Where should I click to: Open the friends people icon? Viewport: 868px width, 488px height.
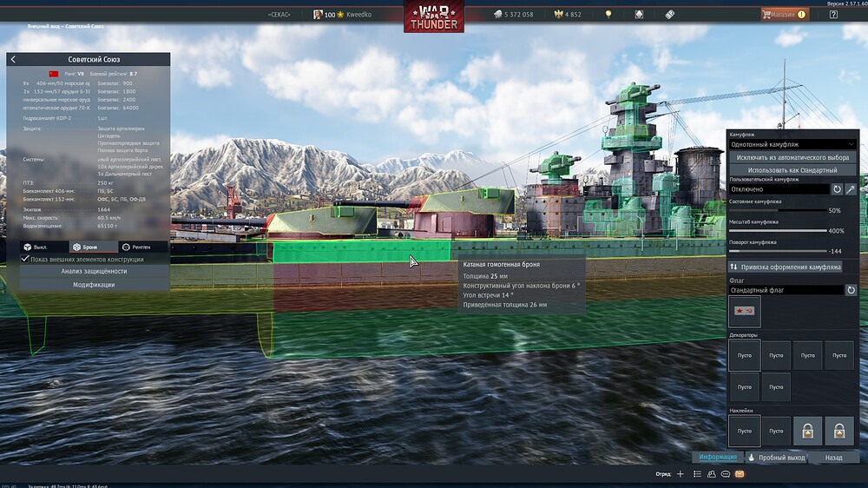(712, 474)
